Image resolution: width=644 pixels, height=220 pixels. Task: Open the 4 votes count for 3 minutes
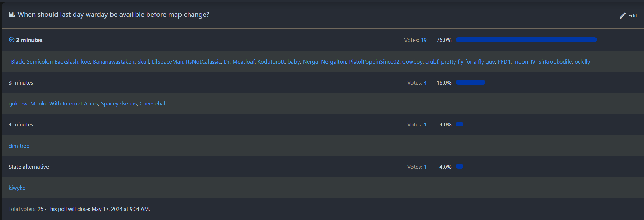pyautogui.click(x=425, y=83)
